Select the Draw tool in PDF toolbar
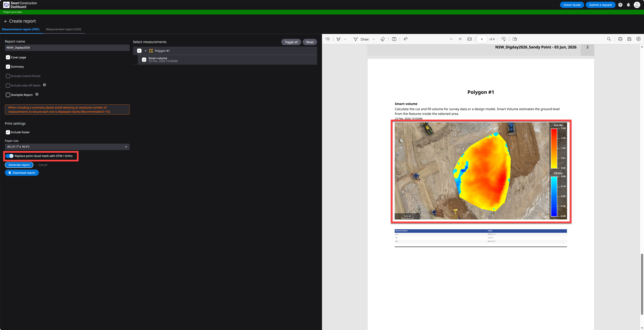 361,39
